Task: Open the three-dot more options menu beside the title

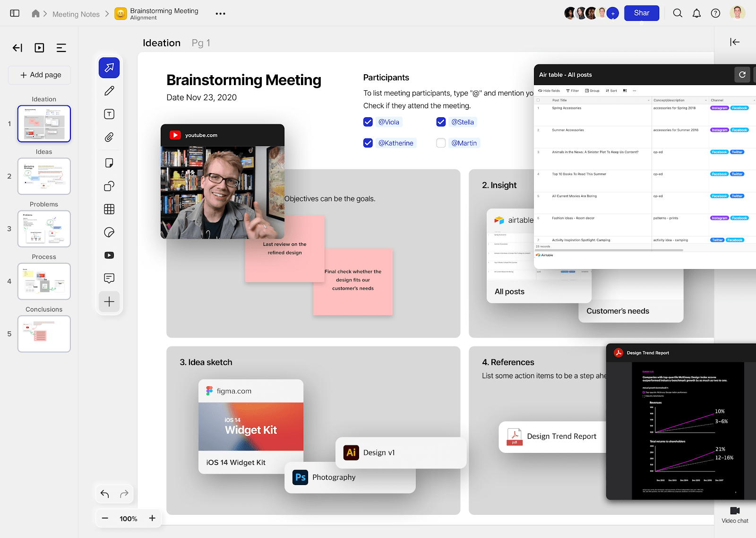Action: pos(220,14)
